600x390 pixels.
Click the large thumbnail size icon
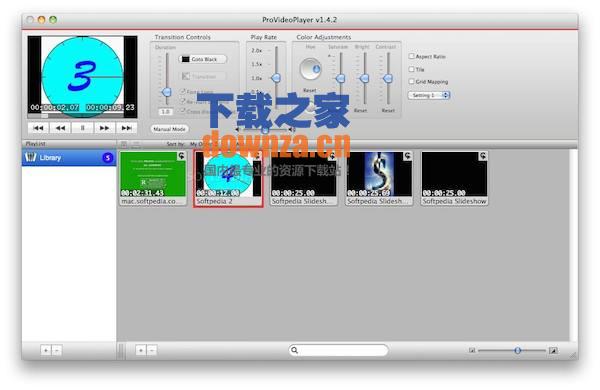tap(553, 350)
